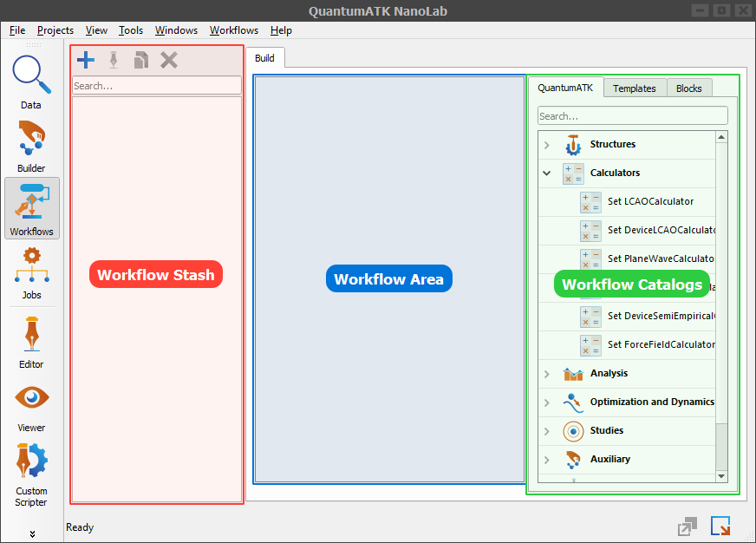The image size is (756, 543).
Task: Click the Calculators category icon
Action: pos(573,173)
